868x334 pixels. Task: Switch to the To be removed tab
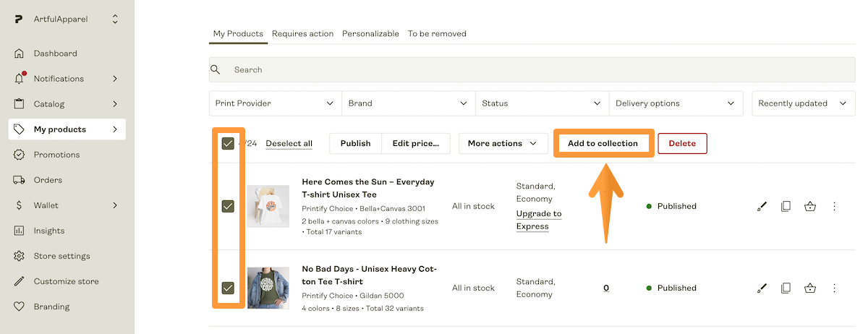pos(437,34)
